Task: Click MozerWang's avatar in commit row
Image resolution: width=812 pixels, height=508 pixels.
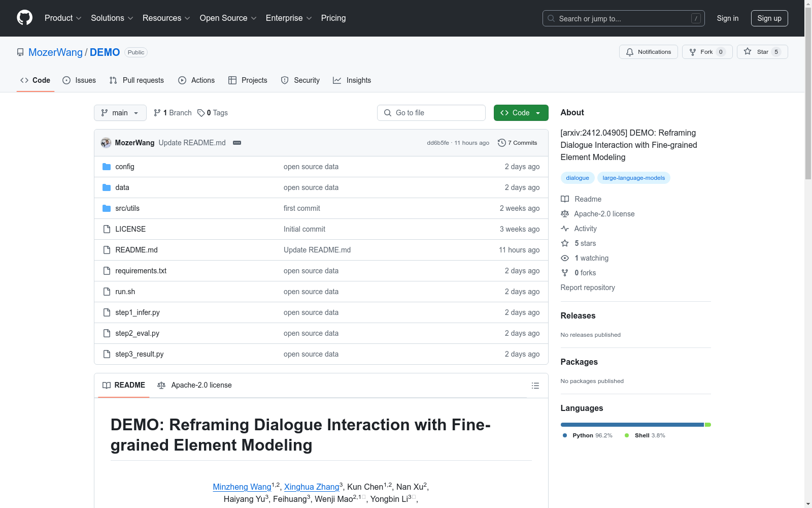Action: point(106,143)
